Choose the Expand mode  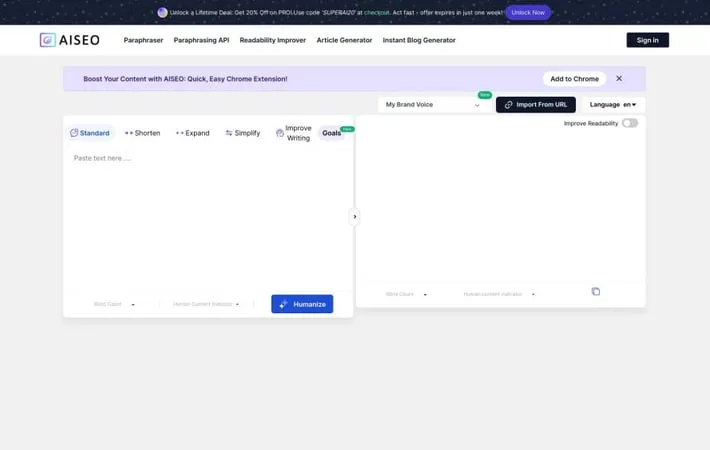click(x=192, y=133)
